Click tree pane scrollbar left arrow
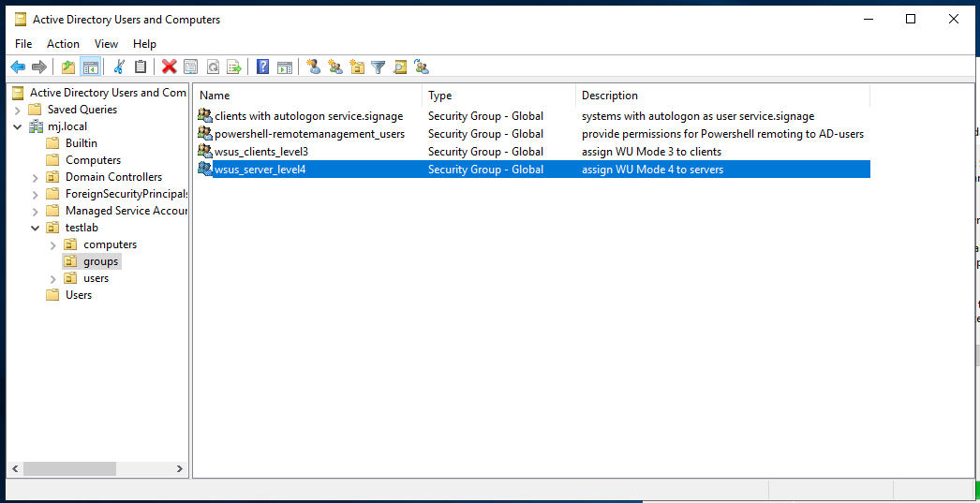This screenshot has width=980, height=503. tap(15, 468)
